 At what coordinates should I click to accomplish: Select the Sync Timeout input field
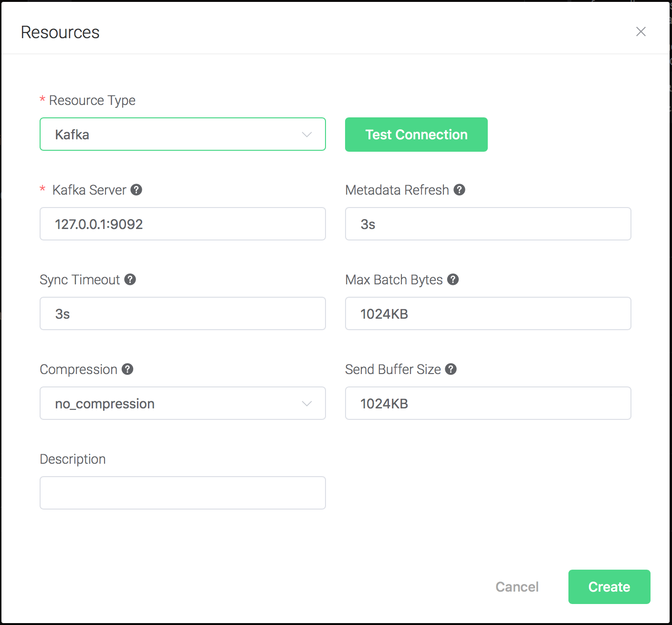coord(183,313)
